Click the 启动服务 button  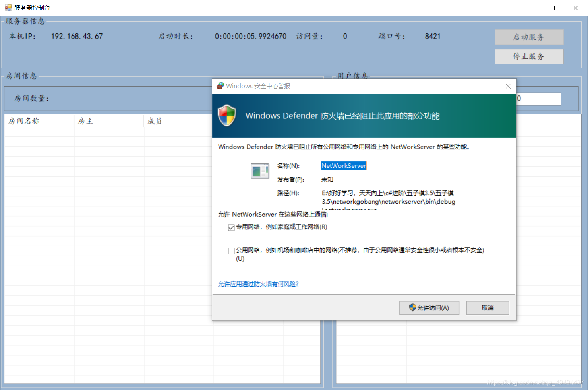tap(529, 37)
